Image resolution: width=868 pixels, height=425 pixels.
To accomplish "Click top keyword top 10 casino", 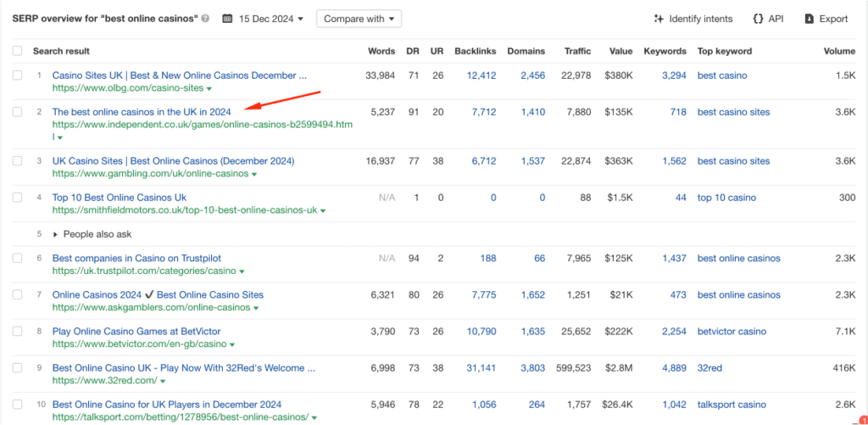I will click(x=726, y=198).
